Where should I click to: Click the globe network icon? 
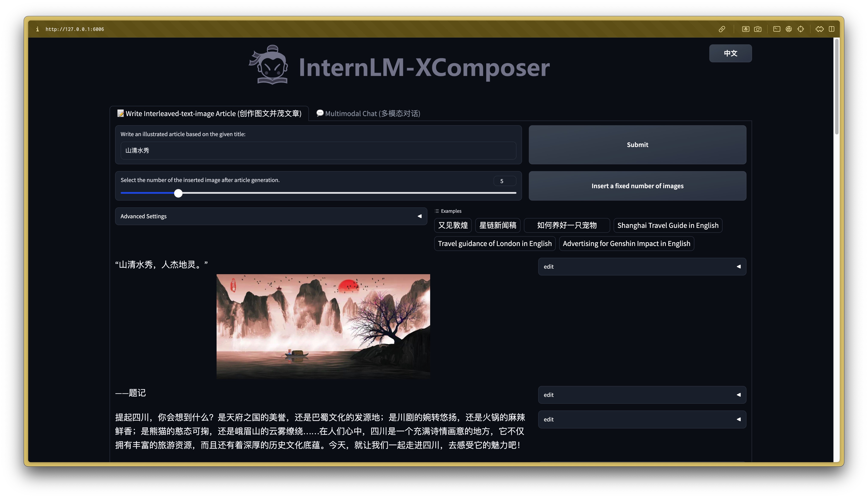[x=789, y=29]
